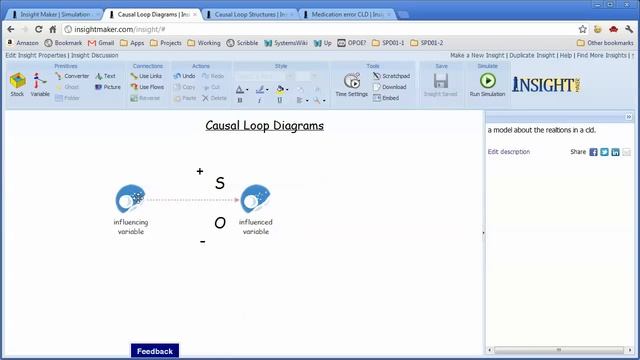Click Make a New Insight
Viewport: 640px width, 360px height.
[477, 55]
